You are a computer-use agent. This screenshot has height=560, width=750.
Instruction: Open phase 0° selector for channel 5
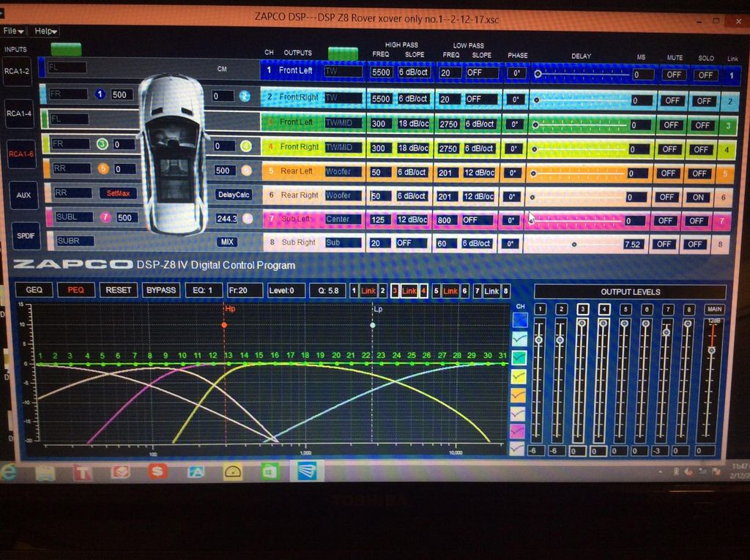tap(513, 173)
